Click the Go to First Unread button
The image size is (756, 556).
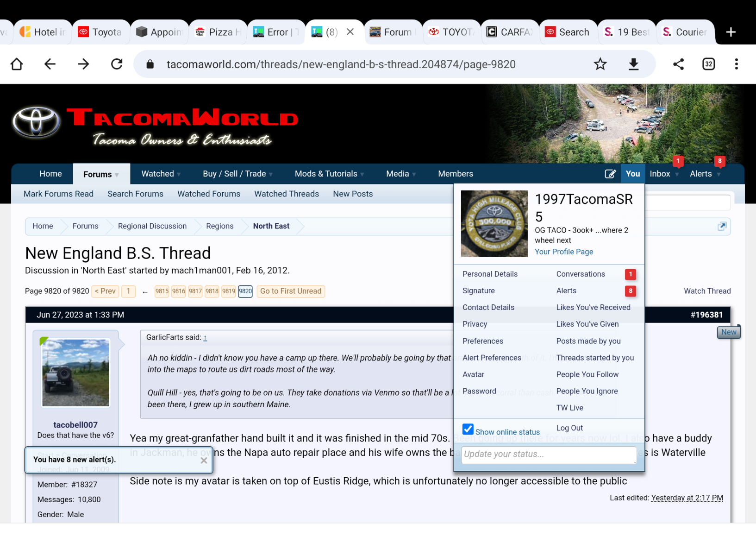point(291,291)
